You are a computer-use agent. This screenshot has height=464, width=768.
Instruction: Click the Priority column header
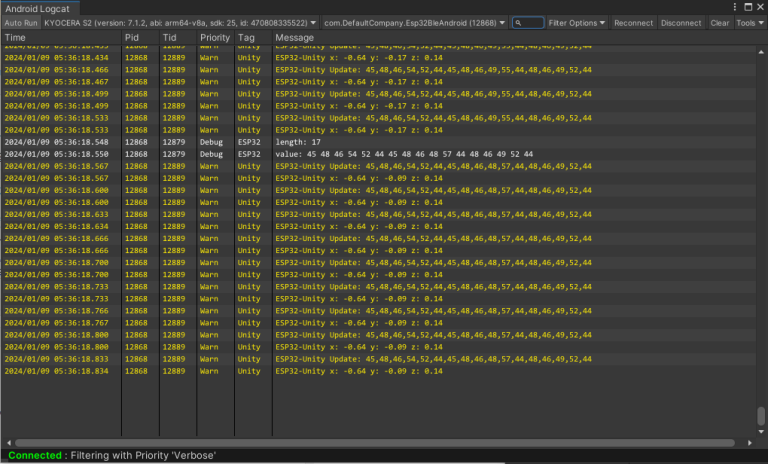pos(216,38)
